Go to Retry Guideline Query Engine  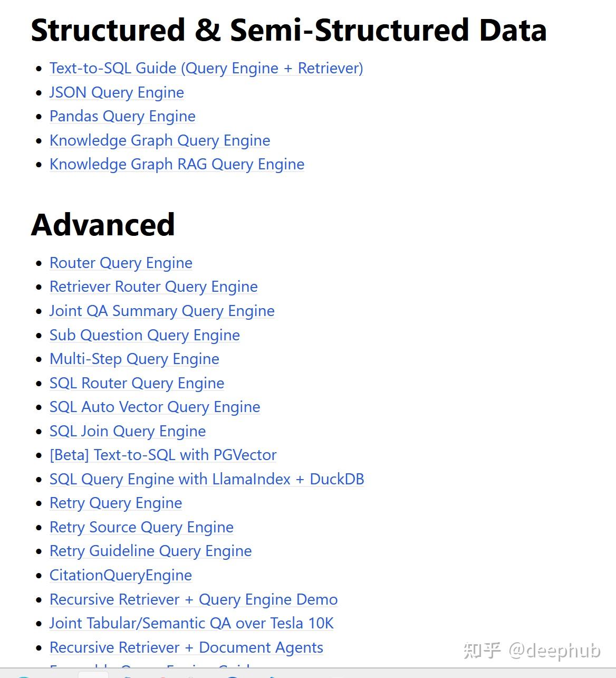click(x=150, y=551)
